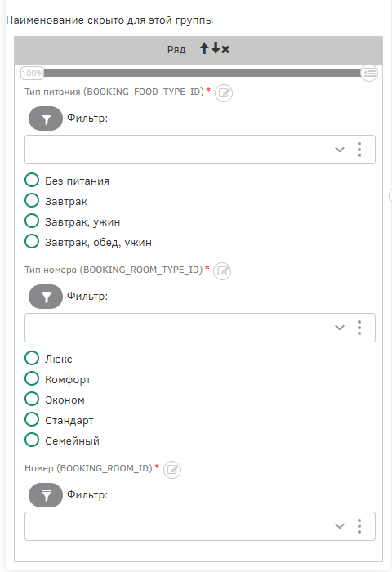Expand the Тип номера filter dropdown

pyautogui.click(x=340, y=328)
